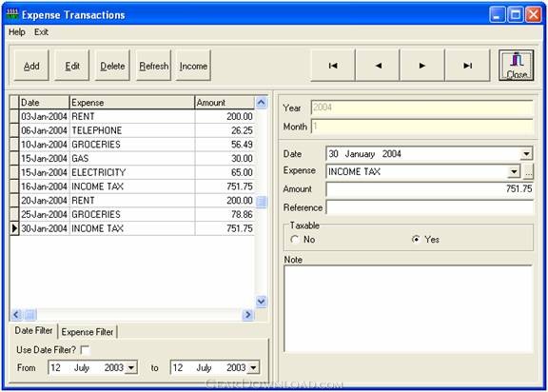
Task: Go to the first record
Action: [x=333, y=66]
